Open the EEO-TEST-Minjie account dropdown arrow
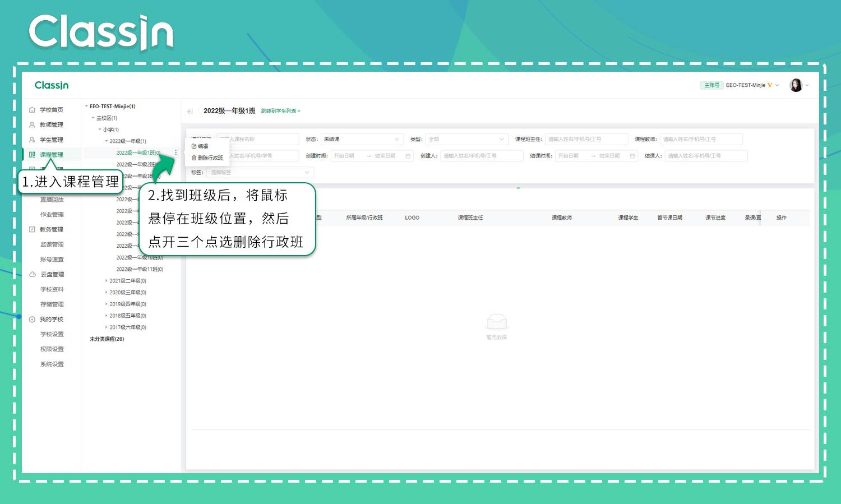841x504 pixels. (x=777, y=85)
